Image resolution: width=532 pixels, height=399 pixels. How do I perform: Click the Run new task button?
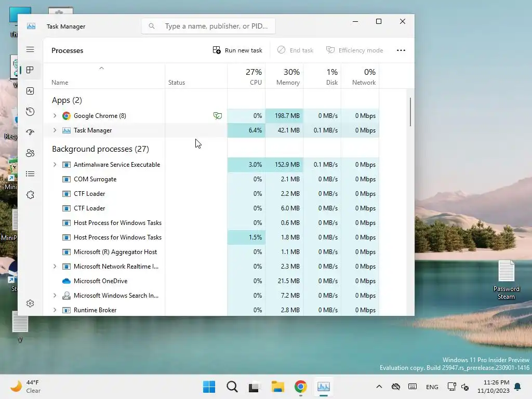[237, 50]
